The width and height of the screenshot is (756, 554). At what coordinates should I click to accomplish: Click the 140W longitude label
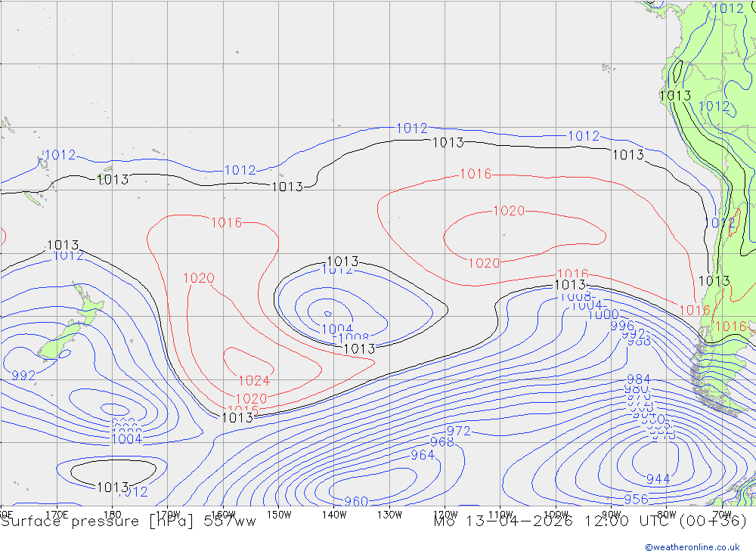[335, 515]
